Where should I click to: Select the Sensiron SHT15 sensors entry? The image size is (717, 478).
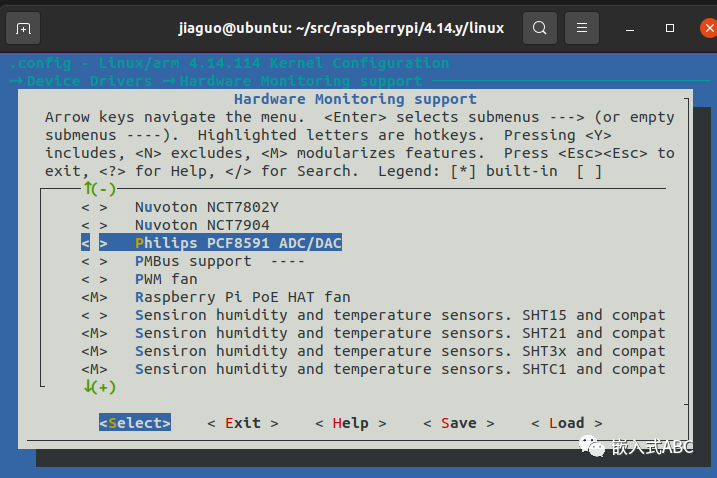(400, 316)
